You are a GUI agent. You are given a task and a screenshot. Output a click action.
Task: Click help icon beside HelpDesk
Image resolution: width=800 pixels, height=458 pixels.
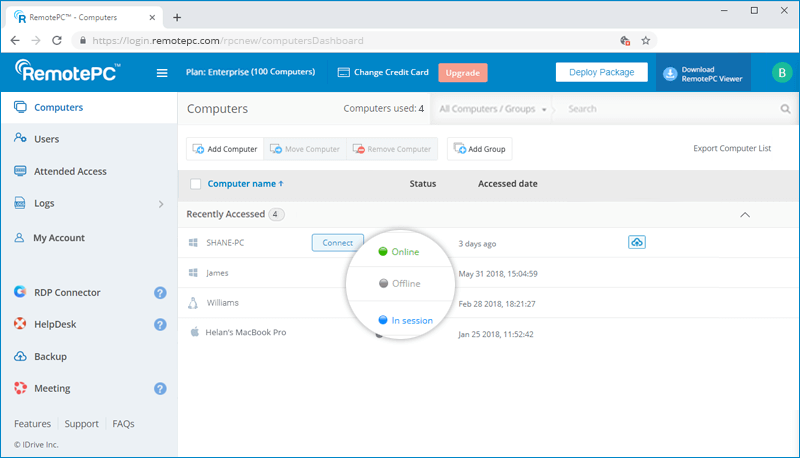tap(160, 324)
